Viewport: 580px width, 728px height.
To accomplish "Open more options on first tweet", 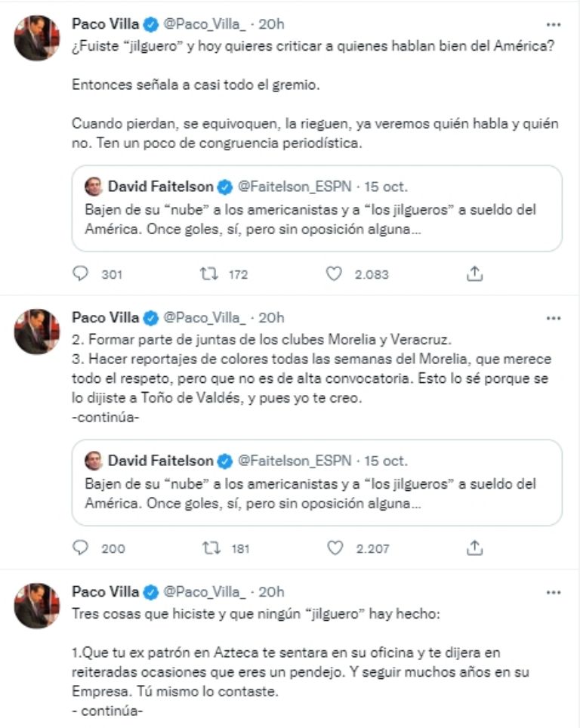I will [x=554, y=23].
